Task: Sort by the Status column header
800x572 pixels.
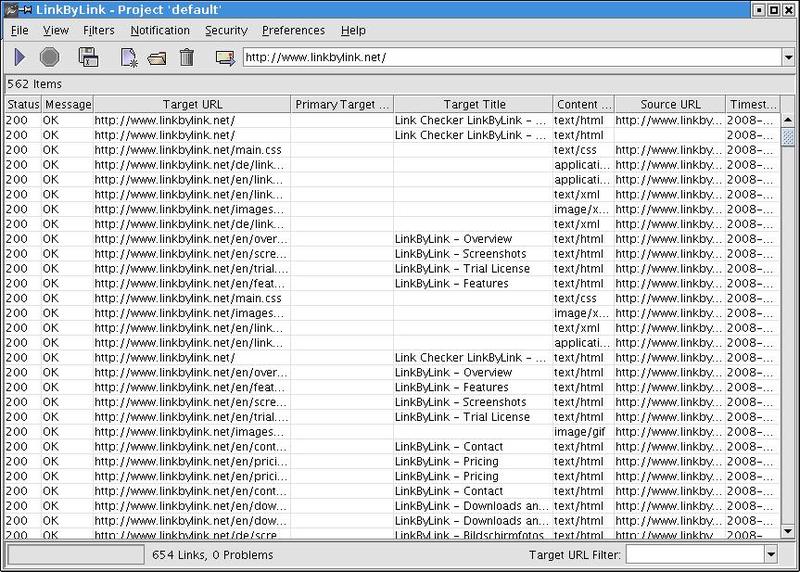Action: [x=23, y=104]
